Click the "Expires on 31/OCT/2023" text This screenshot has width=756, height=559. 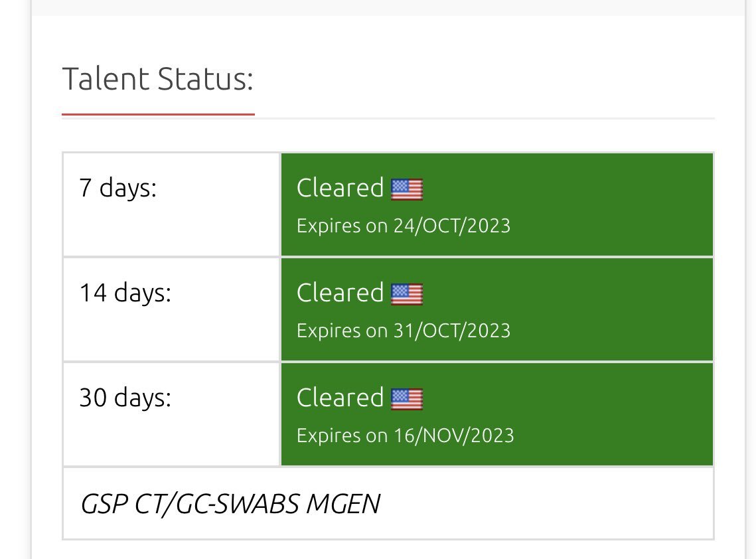pyautogui.click(x=404, y=331)
